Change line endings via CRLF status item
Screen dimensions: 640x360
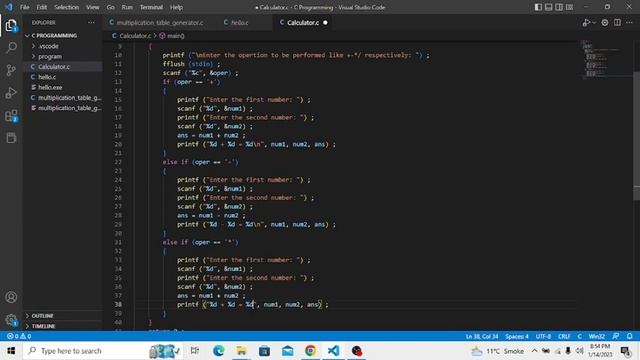coord(564,336)
